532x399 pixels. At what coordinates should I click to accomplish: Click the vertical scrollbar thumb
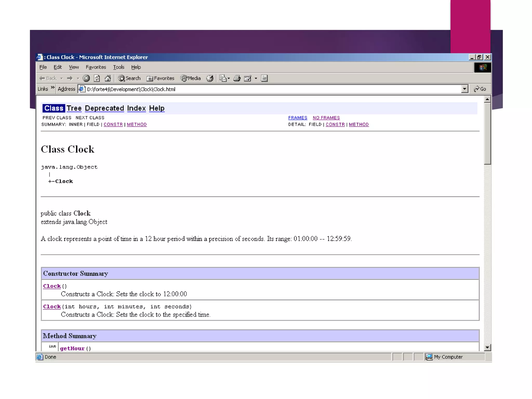[x=487, y=134]
